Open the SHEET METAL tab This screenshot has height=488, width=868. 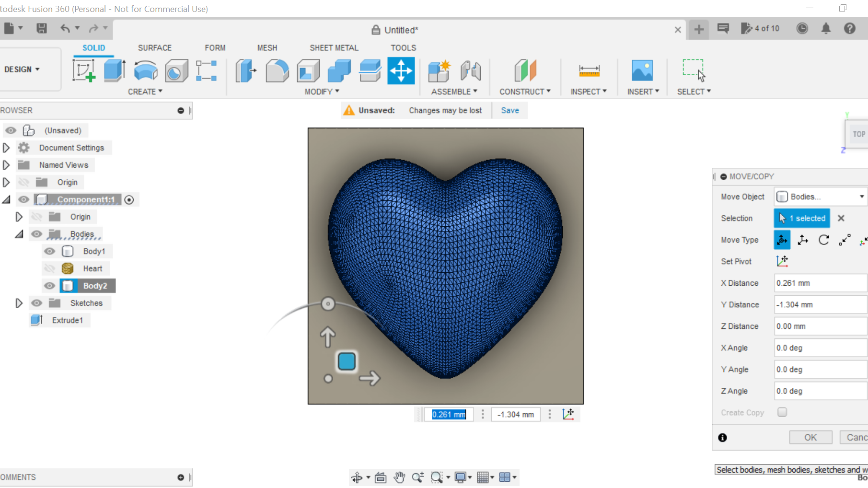pyautogui.click(x=334, y=47)
